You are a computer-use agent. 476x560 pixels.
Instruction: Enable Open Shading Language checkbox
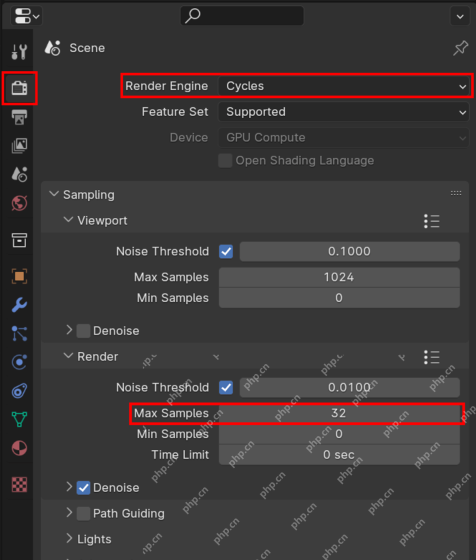point(225,161)
